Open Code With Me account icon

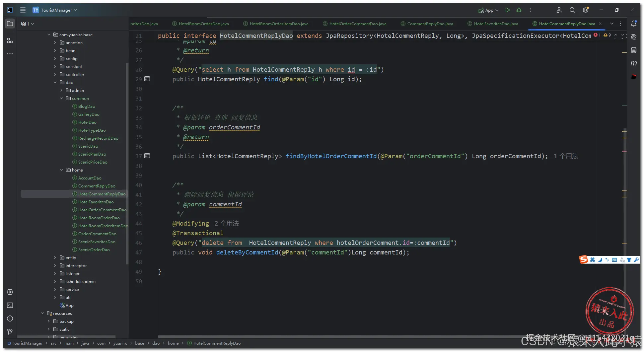click(559, 10)
